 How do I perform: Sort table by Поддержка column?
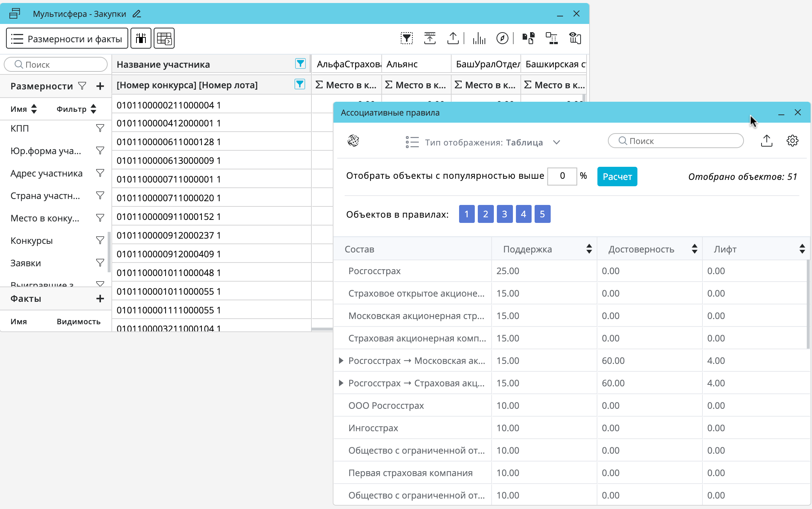click(x=589, y=249)
